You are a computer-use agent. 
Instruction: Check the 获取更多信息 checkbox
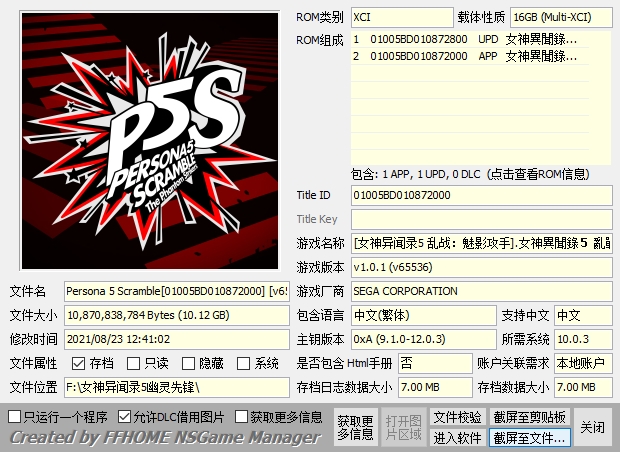coord(242,416)
